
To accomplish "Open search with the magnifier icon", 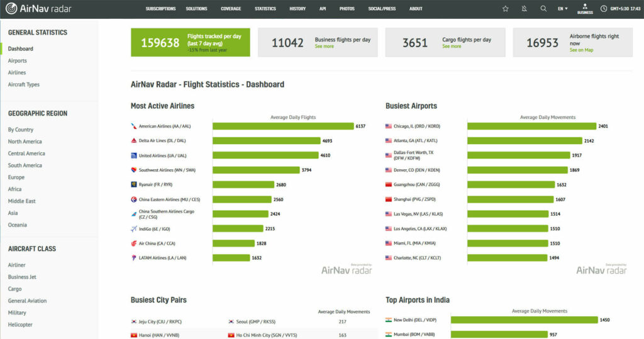I will pos(543,9).
